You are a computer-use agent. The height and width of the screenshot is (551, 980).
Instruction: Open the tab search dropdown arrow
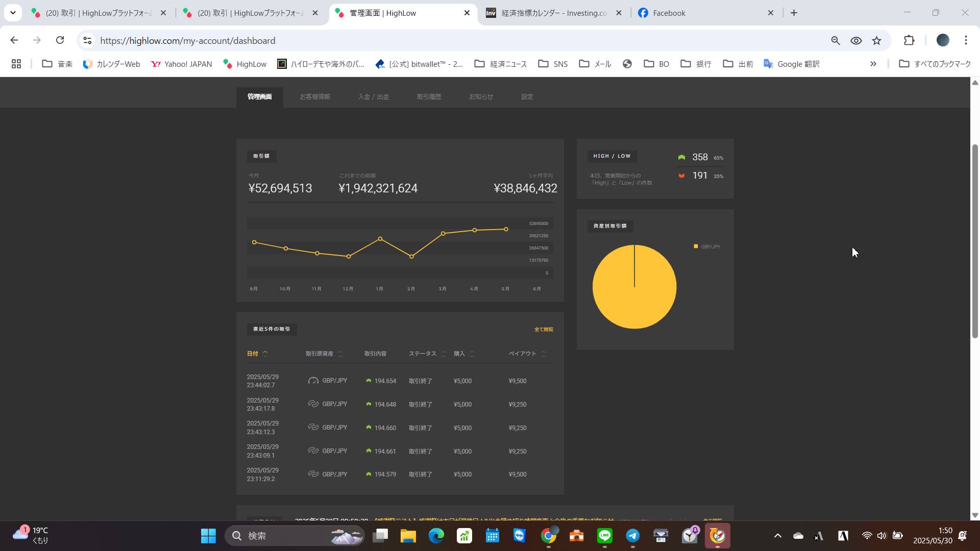[x=13, y=13]
